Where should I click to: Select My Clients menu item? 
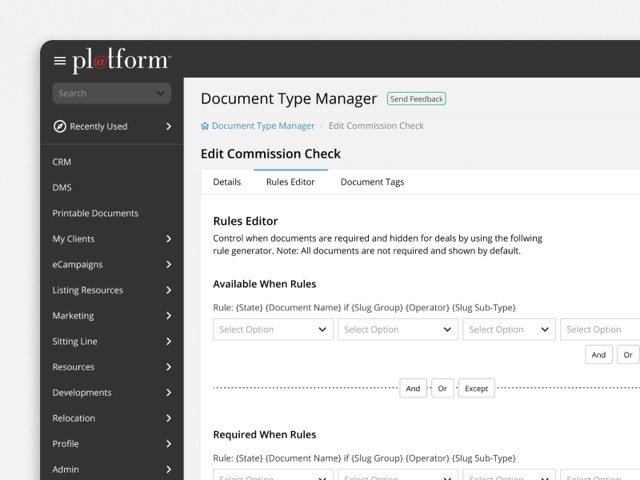coord(73,239)
